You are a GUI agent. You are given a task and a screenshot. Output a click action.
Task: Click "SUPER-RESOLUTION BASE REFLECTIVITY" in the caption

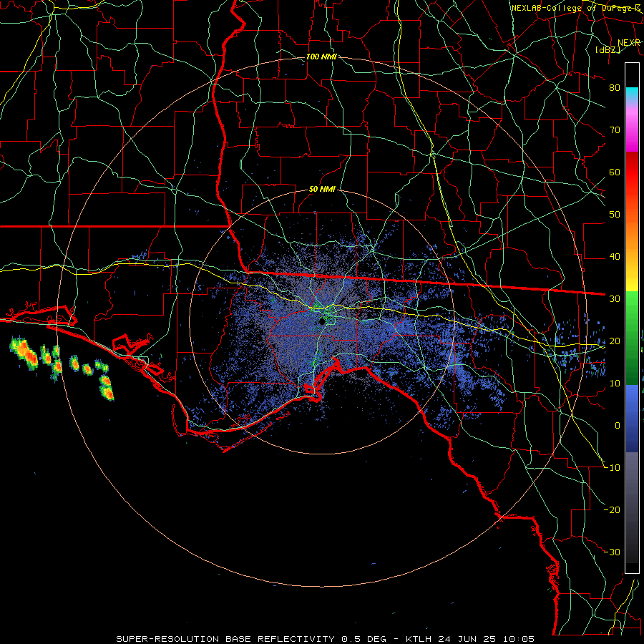point(225,639)
